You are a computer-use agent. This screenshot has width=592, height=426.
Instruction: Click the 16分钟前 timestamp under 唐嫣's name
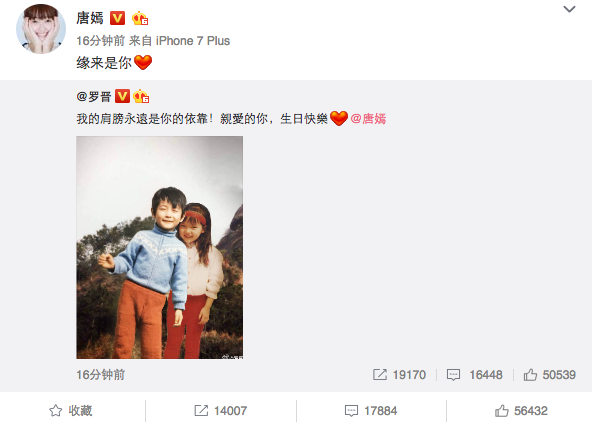100,41
